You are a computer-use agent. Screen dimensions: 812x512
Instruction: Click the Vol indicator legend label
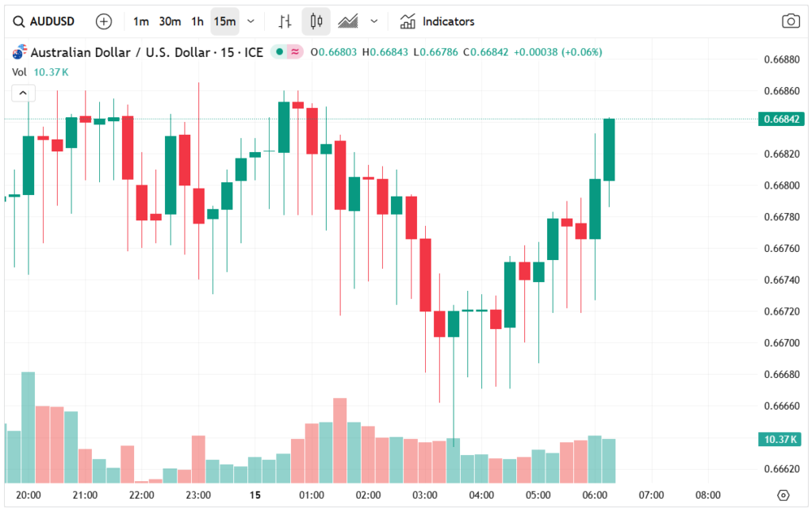19,72
